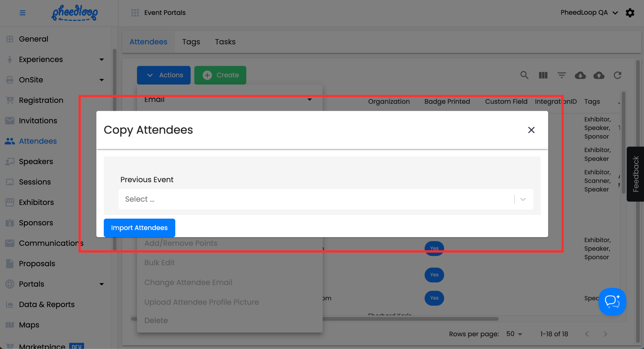This screenshot has width=644, height=349.
Task: Open the Feedback side tab
Action: pos(635,174)
